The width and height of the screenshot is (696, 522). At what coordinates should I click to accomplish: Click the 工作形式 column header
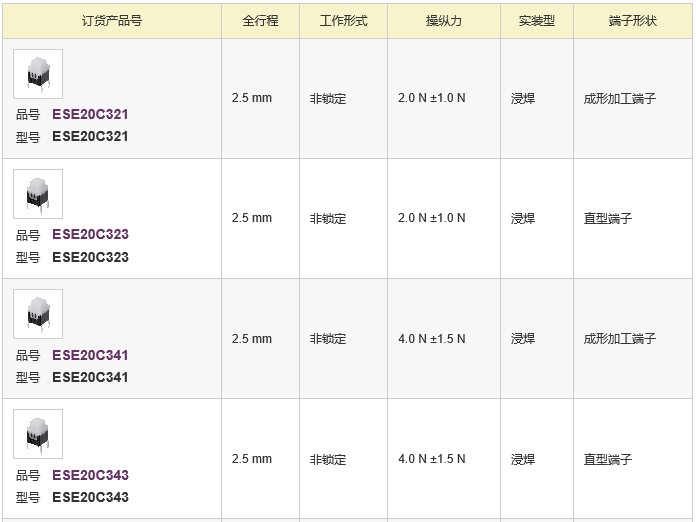pos(344,21)
